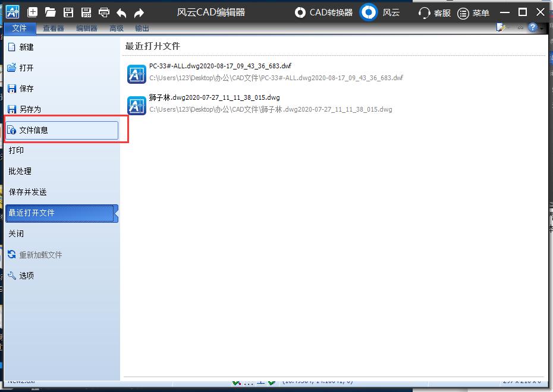This screenshot has width=553, height=392.
Task: Open the 菜单 menu button
Action: (473, 13)
